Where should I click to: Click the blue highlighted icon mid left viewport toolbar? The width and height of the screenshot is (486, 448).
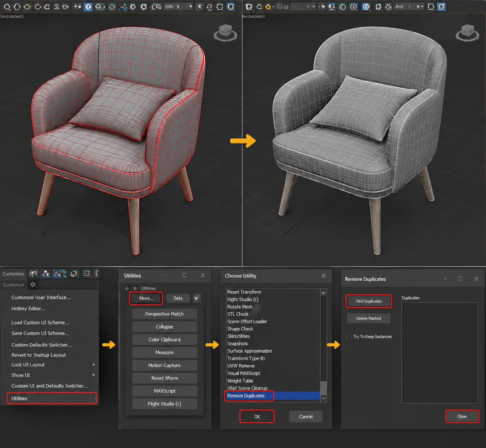(x=88, y=7)
